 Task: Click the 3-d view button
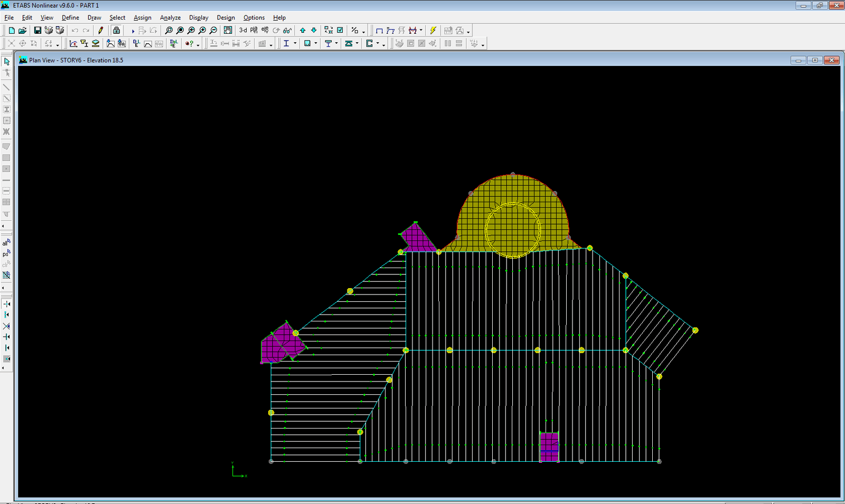[243, 31]
